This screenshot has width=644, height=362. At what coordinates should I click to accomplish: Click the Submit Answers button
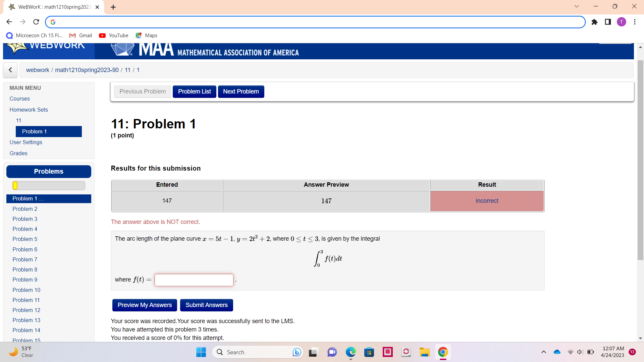206,305
